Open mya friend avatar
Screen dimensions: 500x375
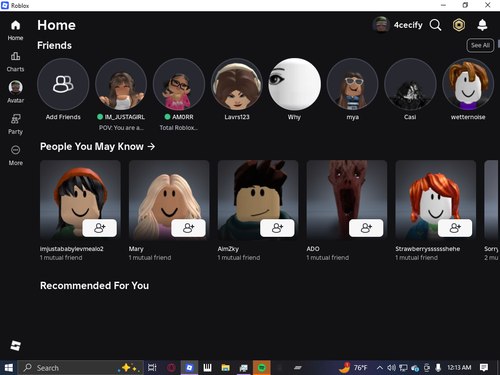tap(352, 84)
